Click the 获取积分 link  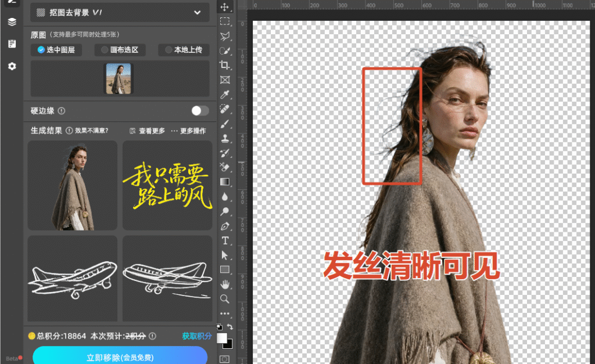point(196,336)
